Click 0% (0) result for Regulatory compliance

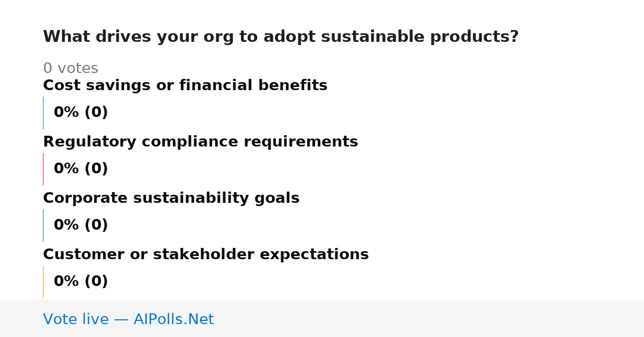tap(81, 169)
